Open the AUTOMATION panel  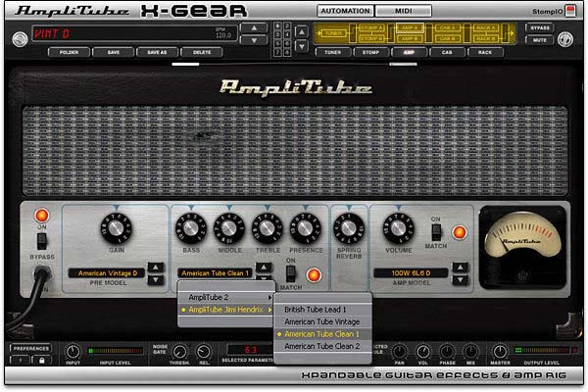(345, 11)
